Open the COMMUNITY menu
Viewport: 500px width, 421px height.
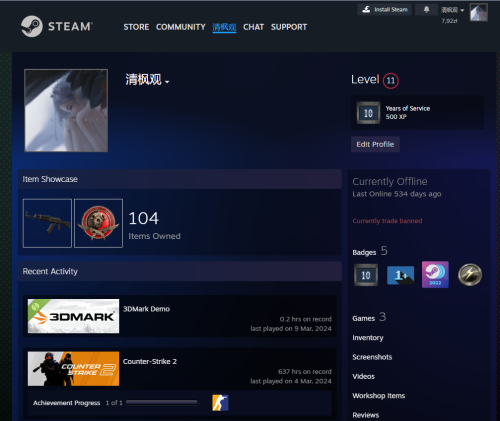[181, 27]
